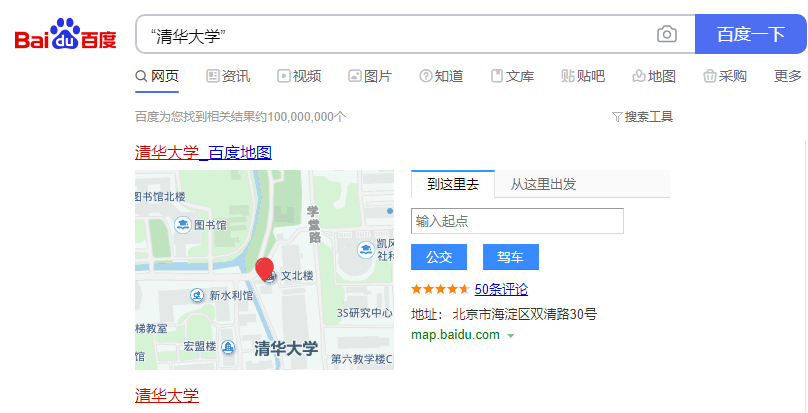808x413 pixels.
Task: Click the 公交 route button
Action: [x=439, y=257]
